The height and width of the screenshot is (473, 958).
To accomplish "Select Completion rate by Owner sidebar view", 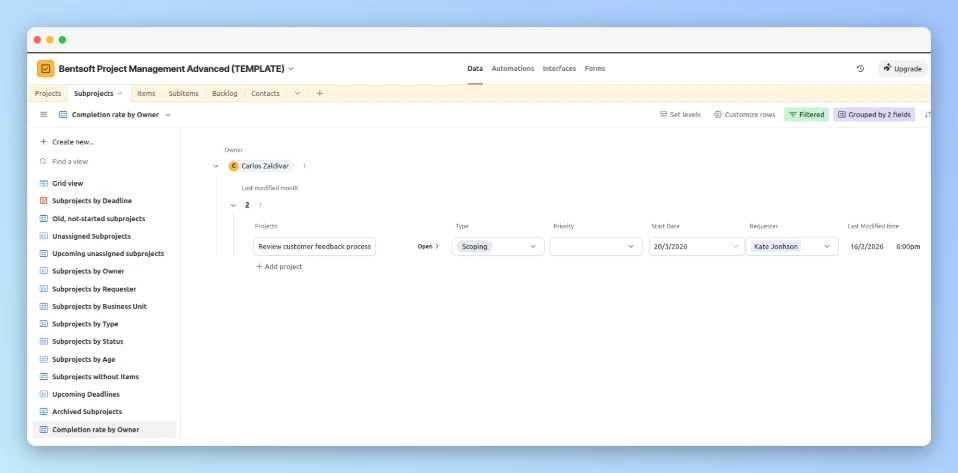I will [x=104, y=430].
